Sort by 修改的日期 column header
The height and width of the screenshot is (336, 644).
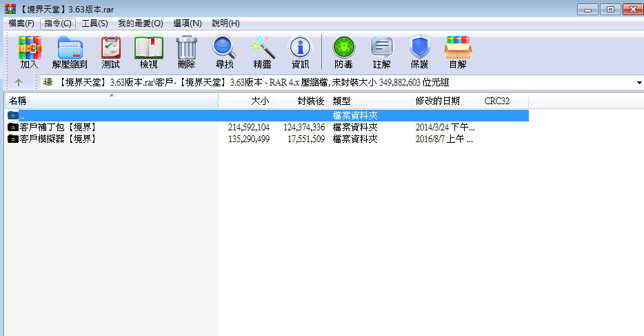tap(445, 101)
